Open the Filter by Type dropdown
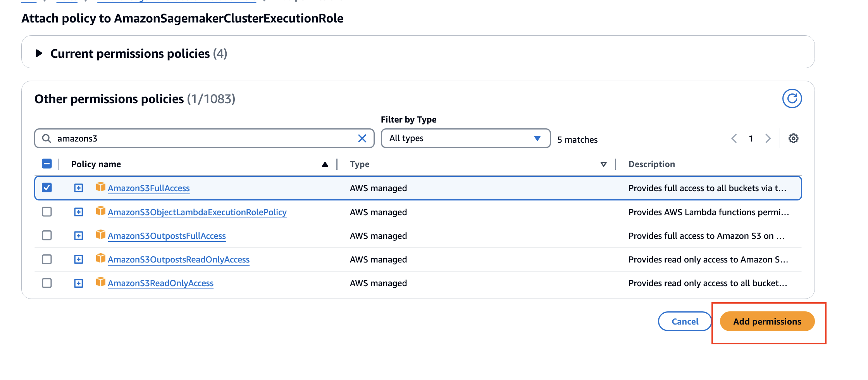The height and width of the screenshot is (380, 868). (x=465, y=138)
